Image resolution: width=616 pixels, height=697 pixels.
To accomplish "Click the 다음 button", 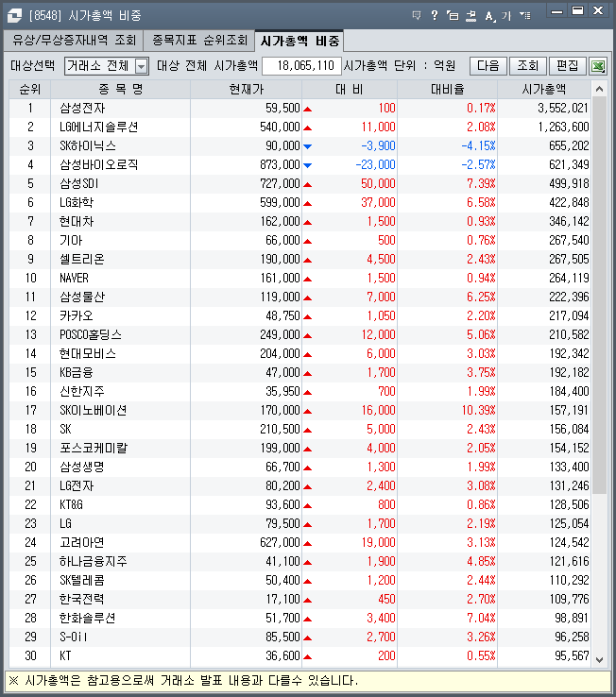I will coord(488,66).
